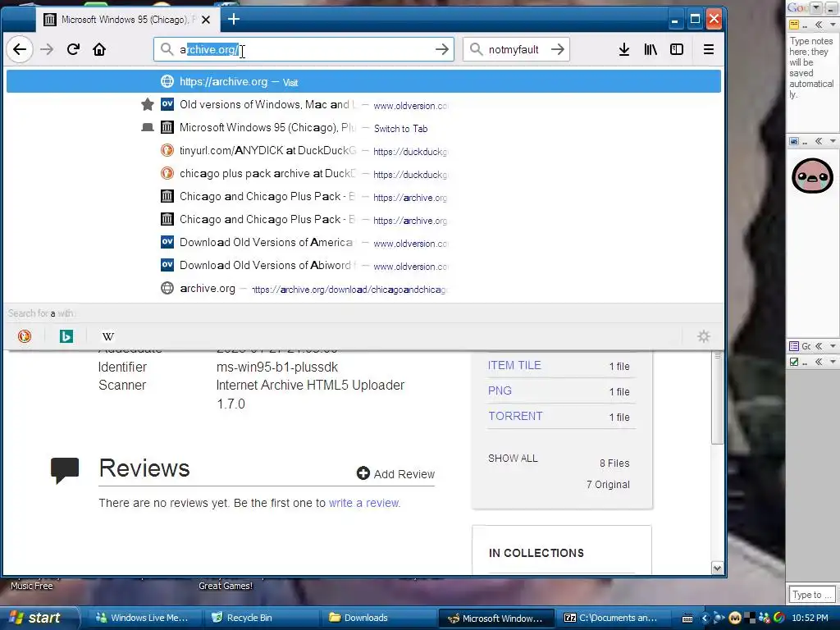The image size is (840, 630).
Task: Click the crying face picture in the sidebar
Action: (812, 176)
